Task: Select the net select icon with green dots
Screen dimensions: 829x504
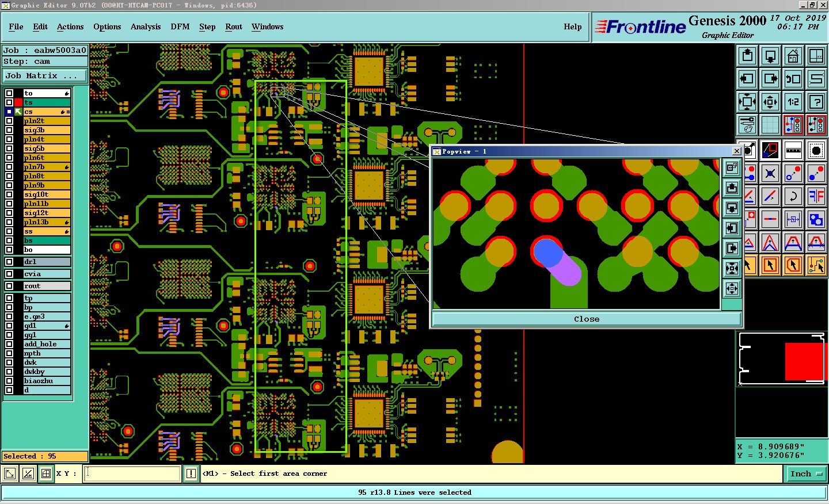Action: (816, 265)
